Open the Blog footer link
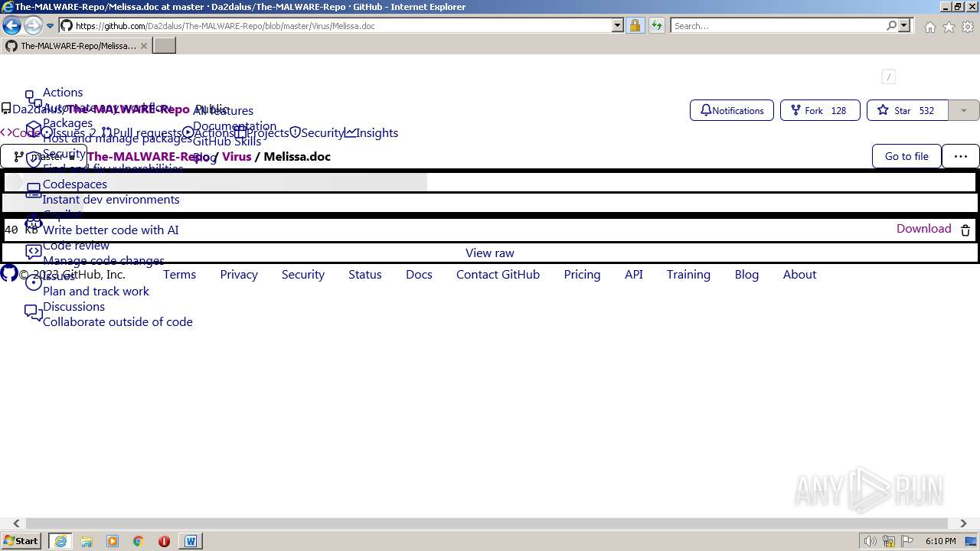Image resolution: width=980 pixels, height=551 pixels. pos(746,274)
